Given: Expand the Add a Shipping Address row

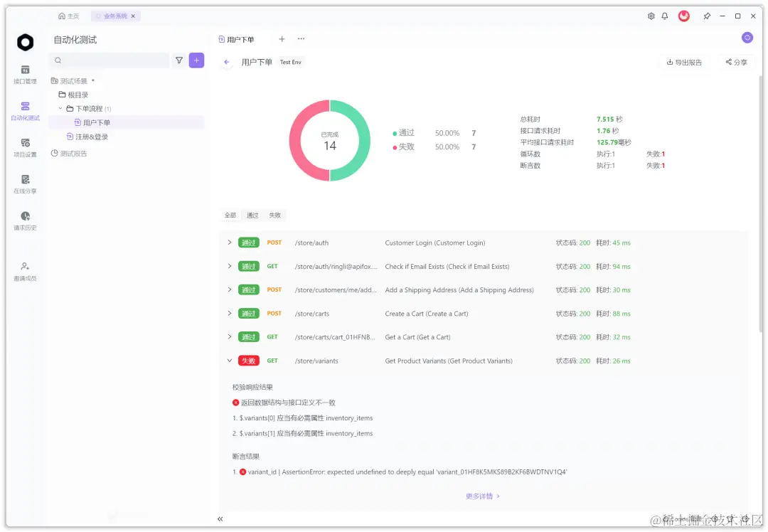Looking at the screenshot, I should (x=229, y=289).
